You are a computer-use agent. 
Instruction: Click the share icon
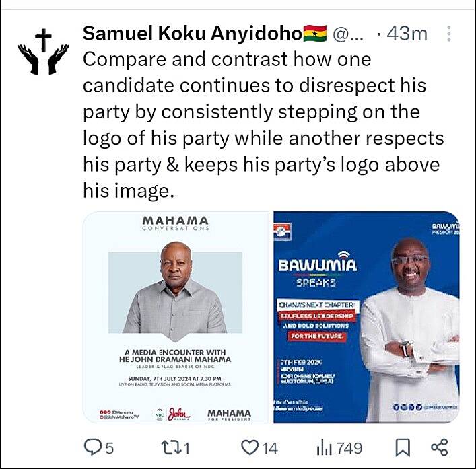[x=438, y=447]
